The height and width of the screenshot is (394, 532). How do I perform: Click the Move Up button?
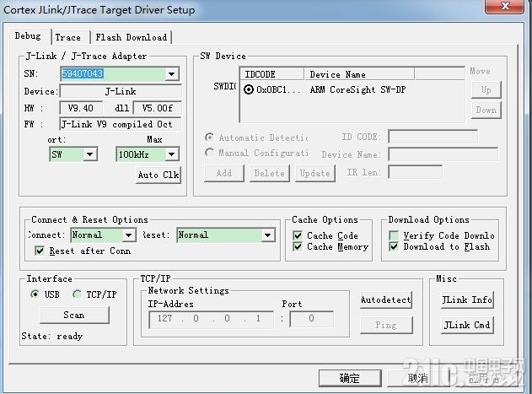(486, 90)
